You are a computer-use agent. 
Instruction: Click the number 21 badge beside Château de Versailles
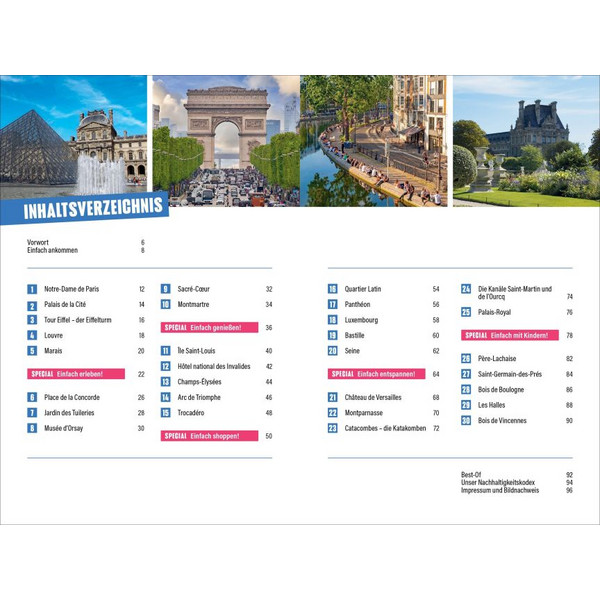pyautogui.click(x=333, y=398)
